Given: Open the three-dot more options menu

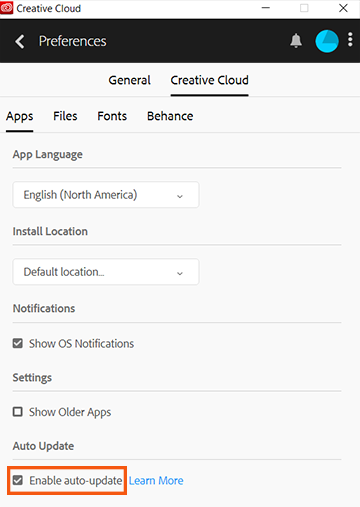Looking at the screenshot, I should (x=350, y=40).
